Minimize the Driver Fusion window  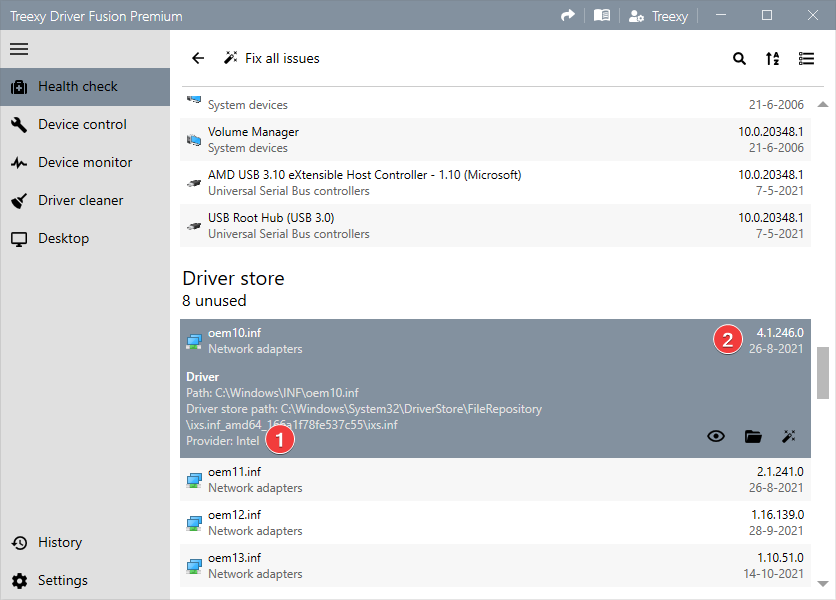721,15
